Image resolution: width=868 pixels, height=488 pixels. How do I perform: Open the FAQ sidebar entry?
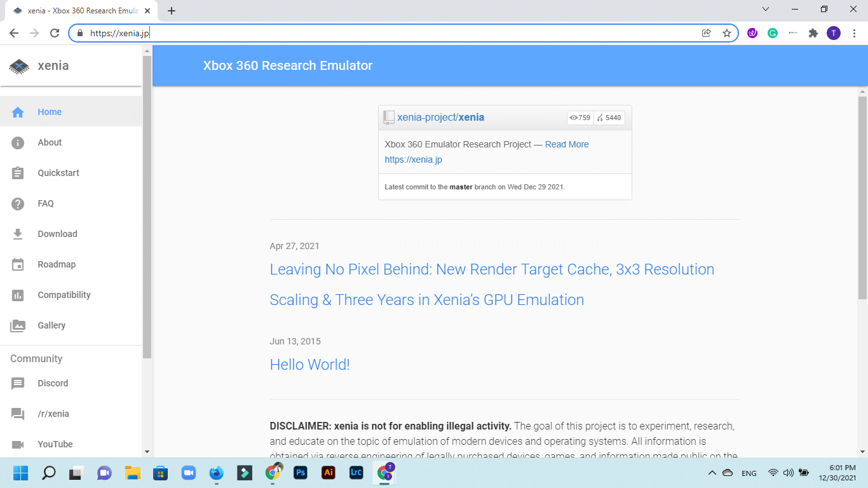71,203
